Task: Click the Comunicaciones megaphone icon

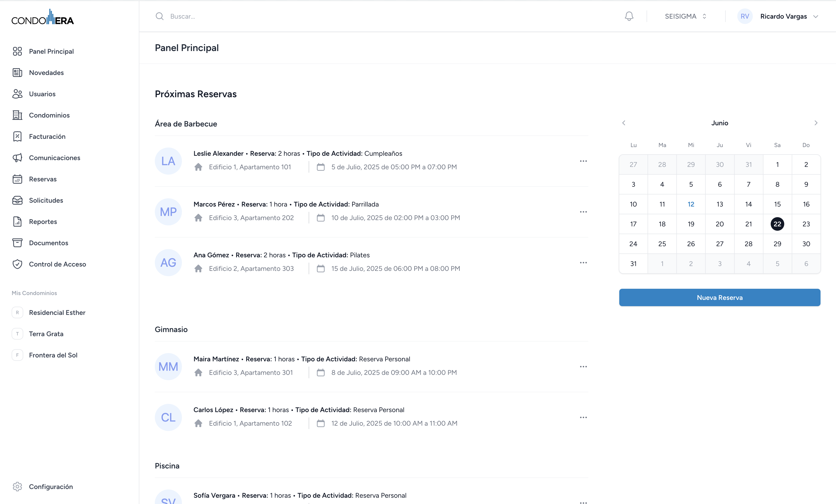Action: click(x=17, y=158)
